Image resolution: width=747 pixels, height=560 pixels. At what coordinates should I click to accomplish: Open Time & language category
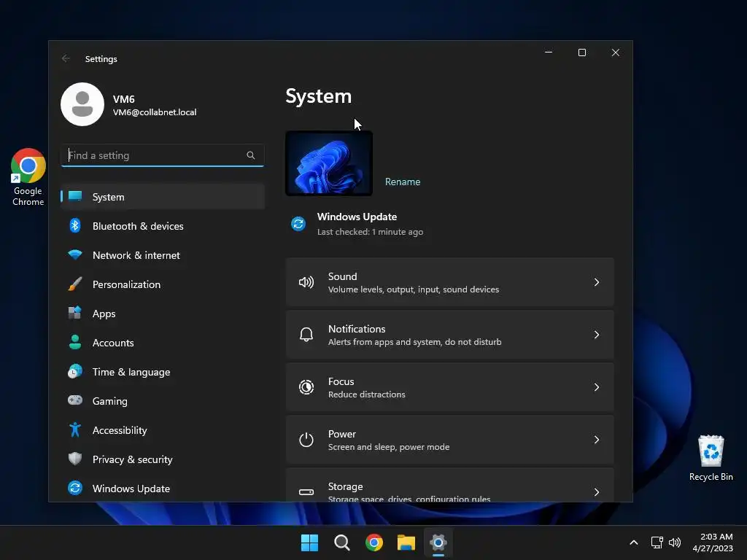pos(131,372)
